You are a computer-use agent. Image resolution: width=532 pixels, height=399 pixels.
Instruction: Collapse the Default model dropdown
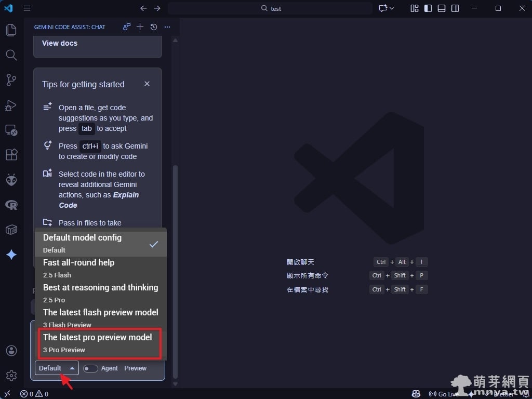pos(57,368)
